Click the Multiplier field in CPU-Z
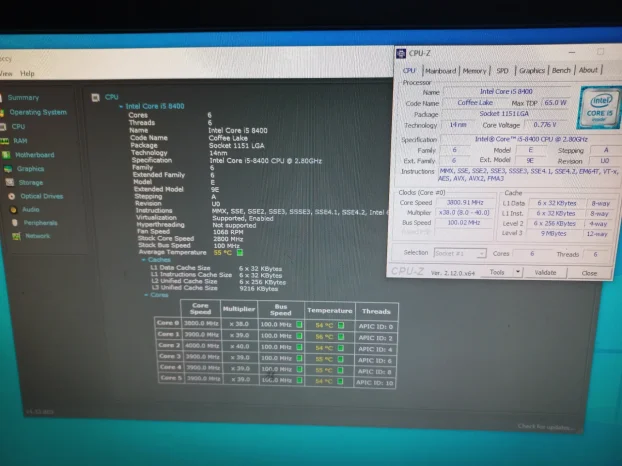Image resolution: width=622 pixels, height=466 pixels. pyautogui.click(x=464, y=213)
